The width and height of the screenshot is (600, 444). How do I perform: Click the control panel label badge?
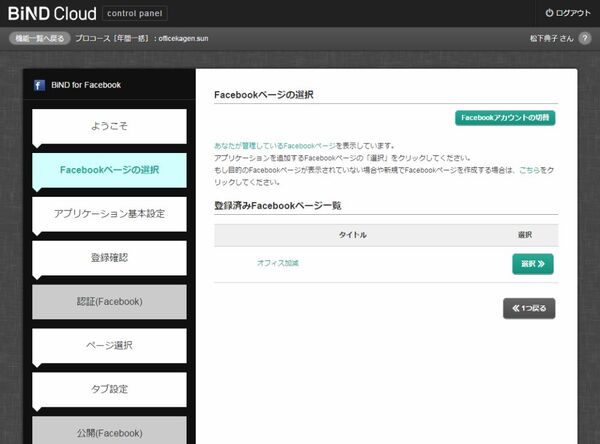point(135,13)
